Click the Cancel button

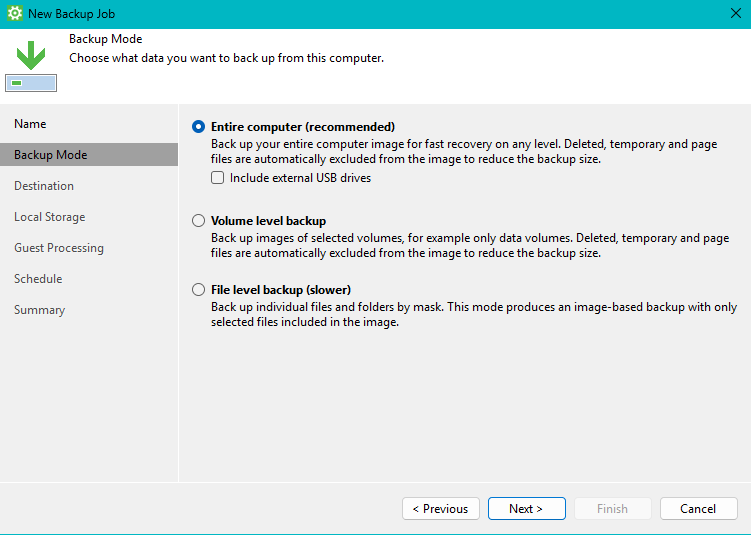coord(698,509)
